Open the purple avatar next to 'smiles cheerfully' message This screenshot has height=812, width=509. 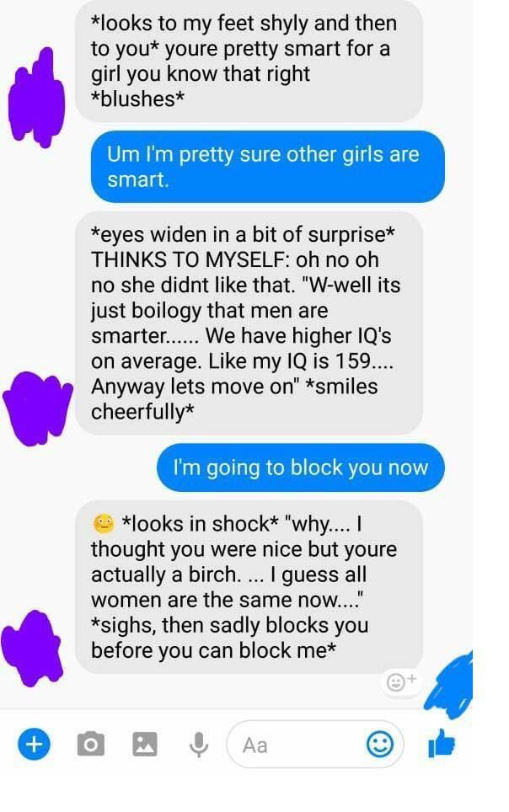click(x=36, y=408)
